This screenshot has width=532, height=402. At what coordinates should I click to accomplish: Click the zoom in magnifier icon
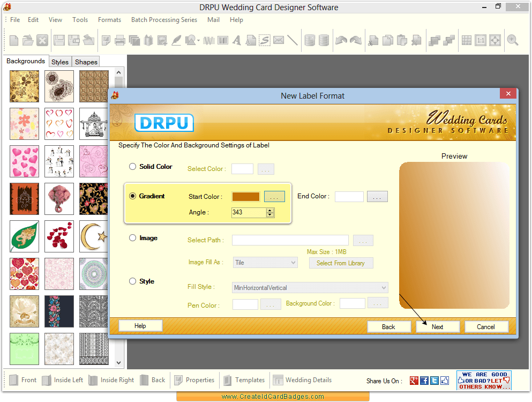[x=512, y=40]
